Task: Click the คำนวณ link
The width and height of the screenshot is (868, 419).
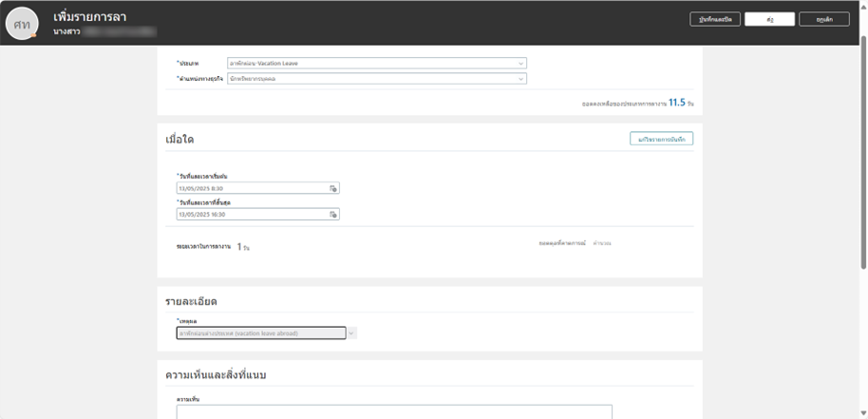Action: (602, 244)
